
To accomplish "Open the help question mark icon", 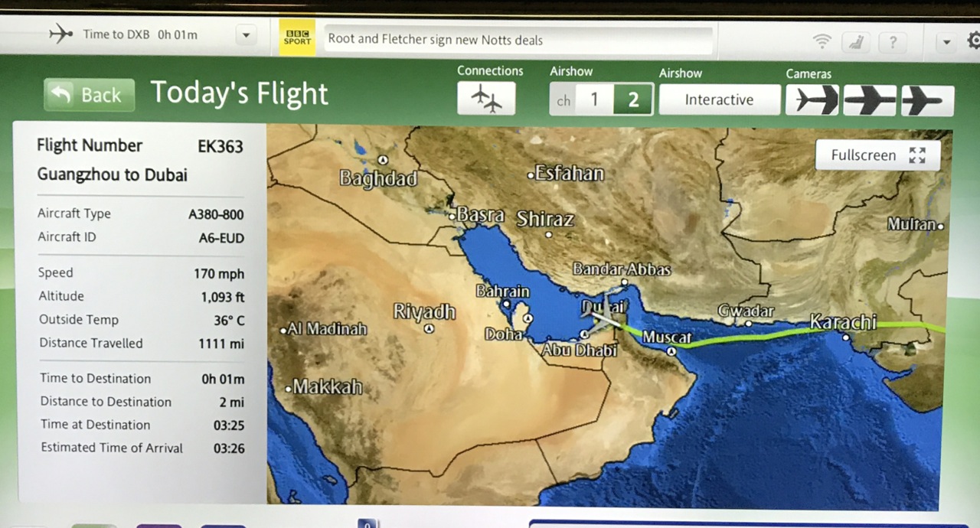I will pyautogui.click(x=892, y=41).
